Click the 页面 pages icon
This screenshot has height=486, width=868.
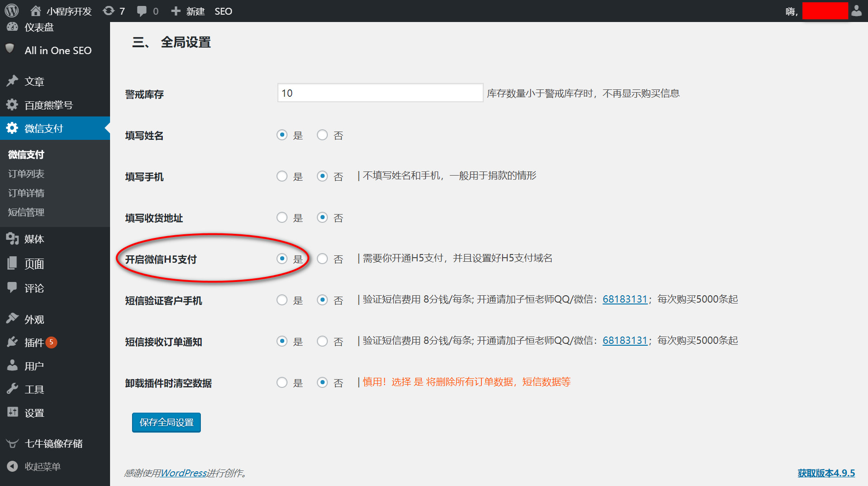tap(12, 263)
